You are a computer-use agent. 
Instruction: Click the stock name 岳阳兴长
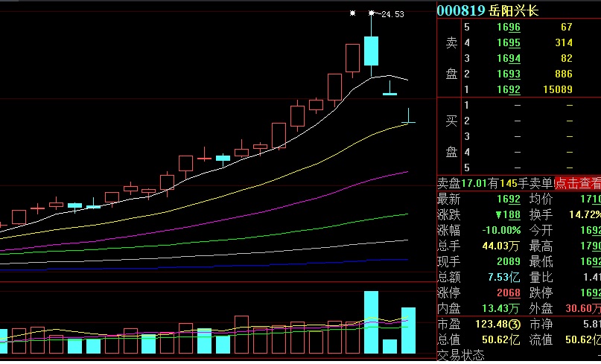[x=513, y=10]
